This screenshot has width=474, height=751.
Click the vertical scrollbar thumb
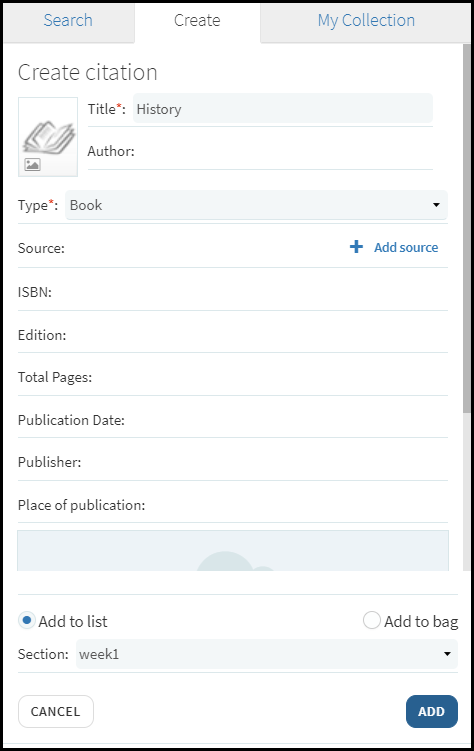pyautogui.click(x=467, y=228)
